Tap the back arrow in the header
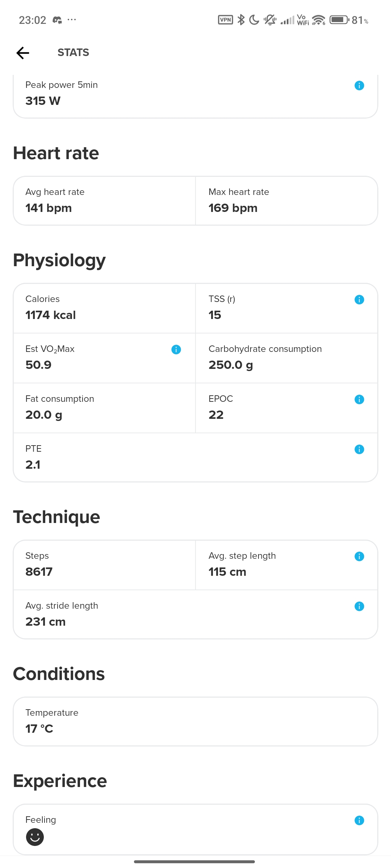Viewport: 391px width, 868px height. [23, 53]
